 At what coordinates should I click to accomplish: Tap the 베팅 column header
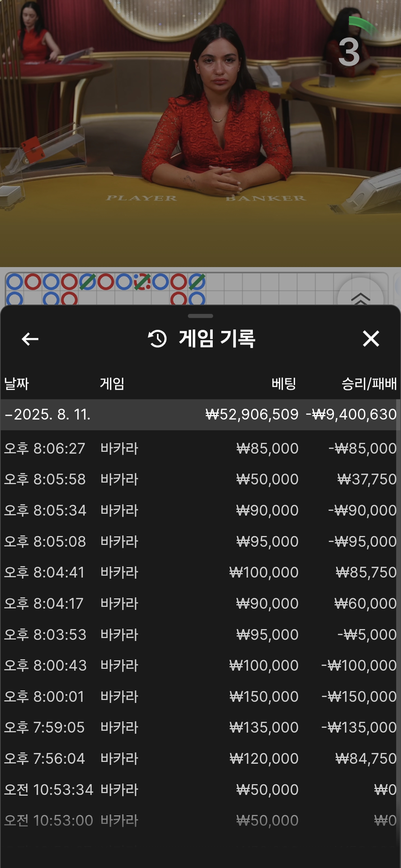pos(284,383)
